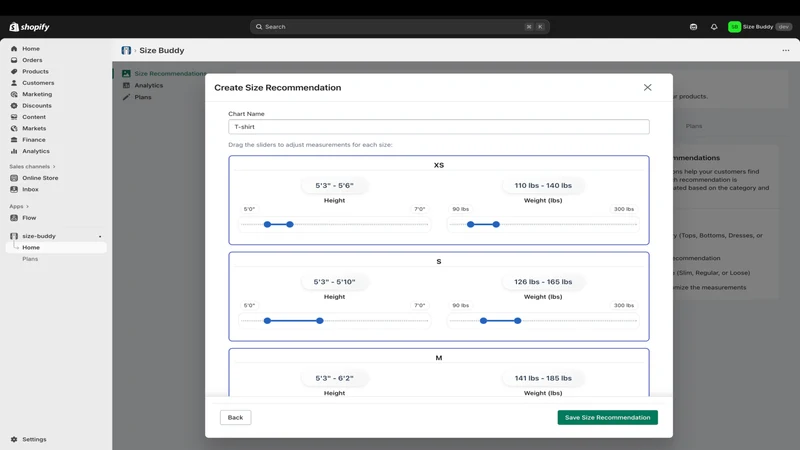The width and height of the screenshot is (800, 450).
Task: Open the Orders icon in sidebar
Action: pos(14,60)
